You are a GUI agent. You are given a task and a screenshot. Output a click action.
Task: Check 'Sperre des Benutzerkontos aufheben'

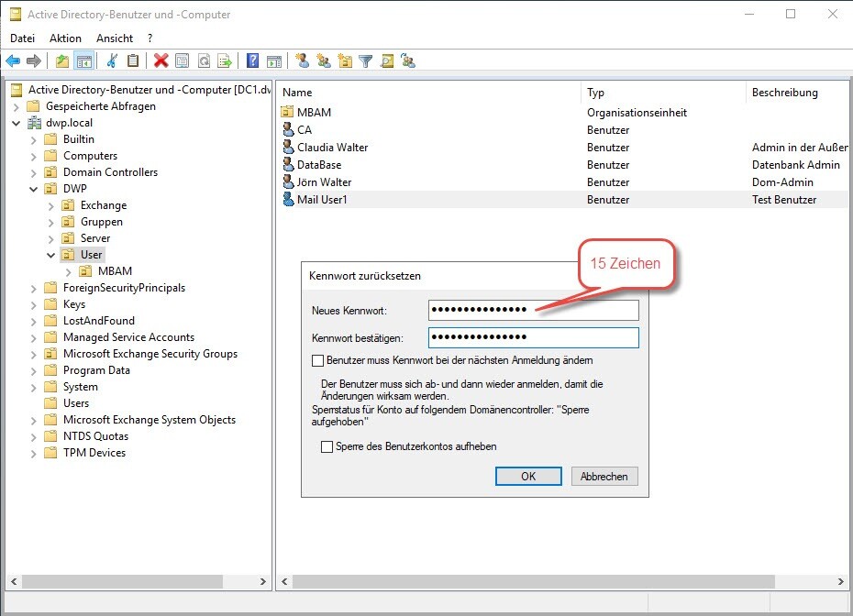point(327,446)
